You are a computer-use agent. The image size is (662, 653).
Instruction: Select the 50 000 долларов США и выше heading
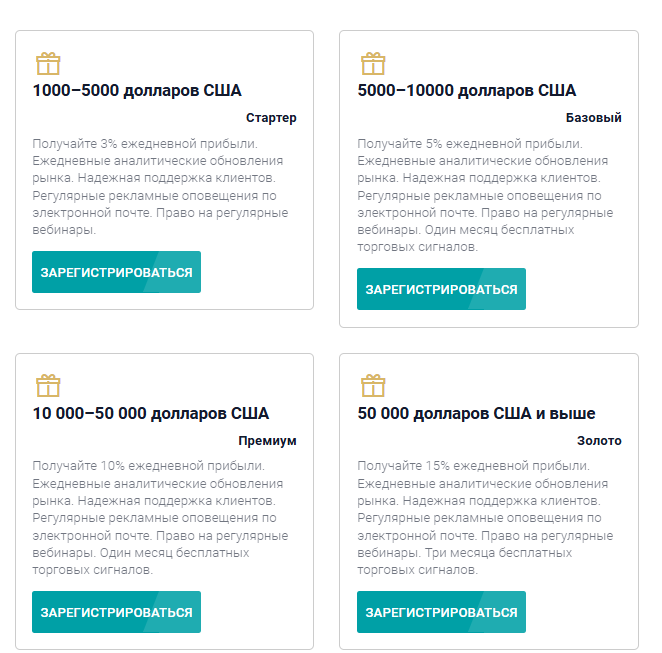tap(476, 413)
